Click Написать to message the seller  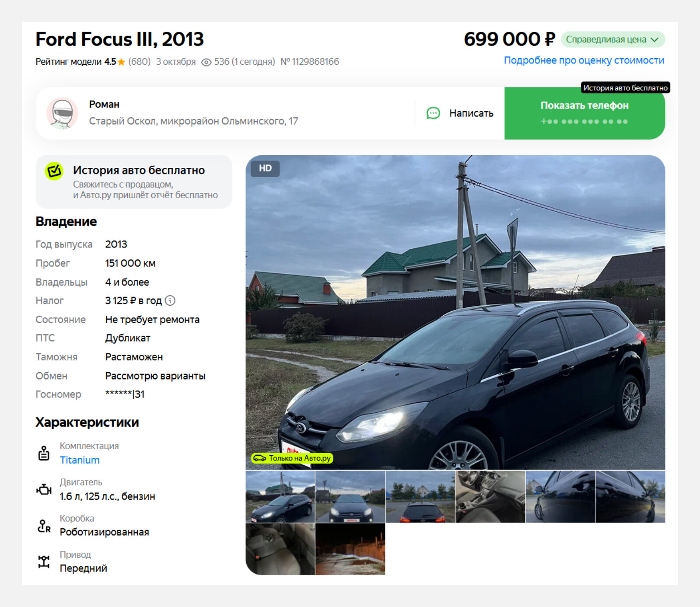click(x=460, y=113)
